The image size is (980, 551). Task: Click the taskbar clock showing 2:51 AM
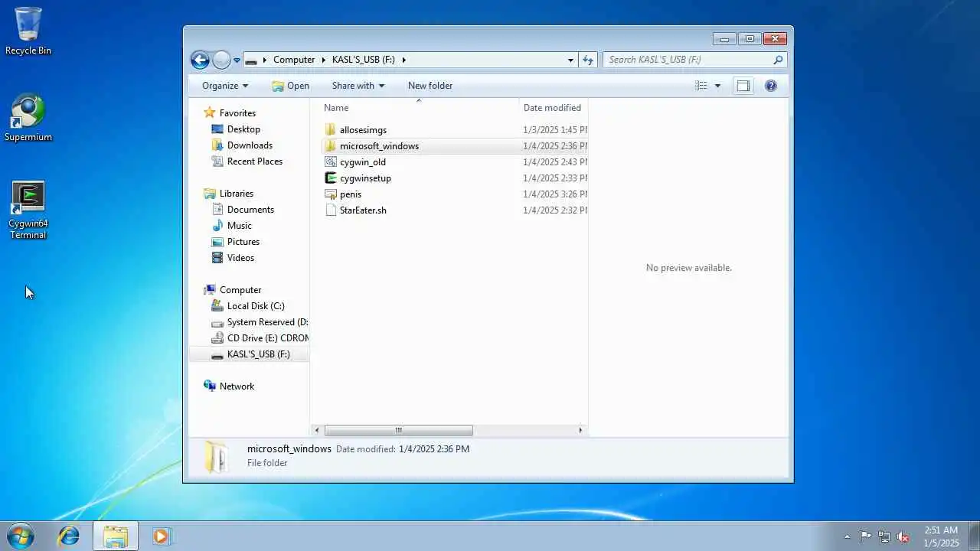click(x=941, y=536)
